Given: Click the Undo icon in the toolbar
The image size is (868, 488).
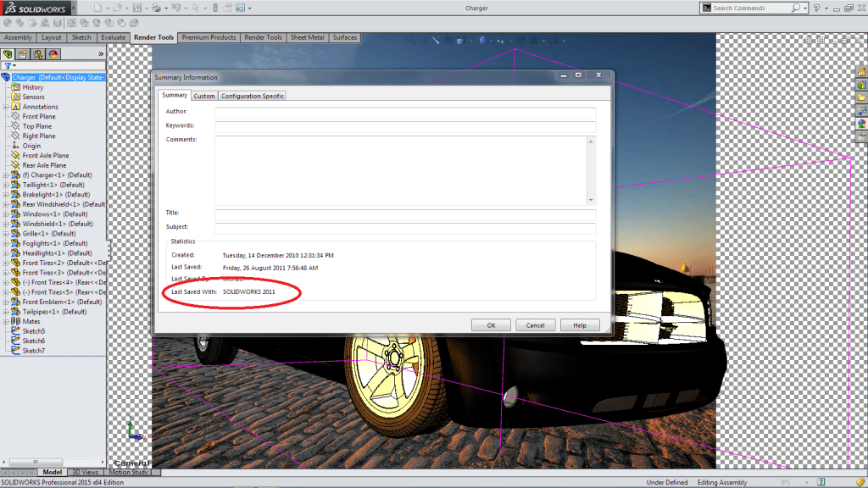Looking at the screenshot, I should [176, 8].
